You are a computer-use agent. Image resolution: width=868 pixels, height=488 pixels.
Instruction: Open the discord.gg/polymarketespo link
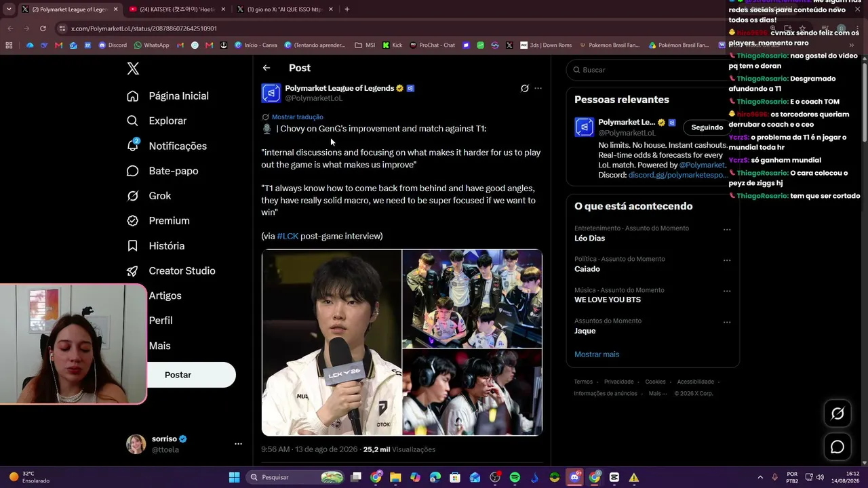(677, 175)
